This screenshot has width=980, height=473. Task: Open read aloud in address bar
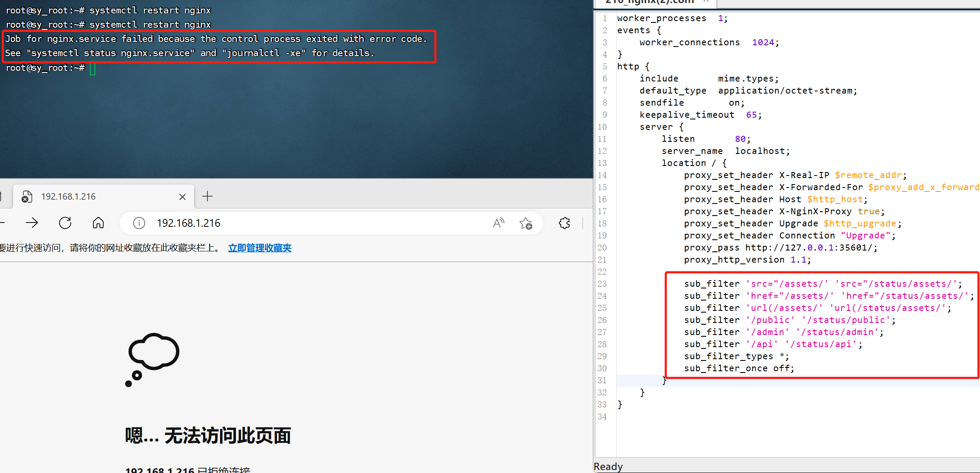point(499,223)
